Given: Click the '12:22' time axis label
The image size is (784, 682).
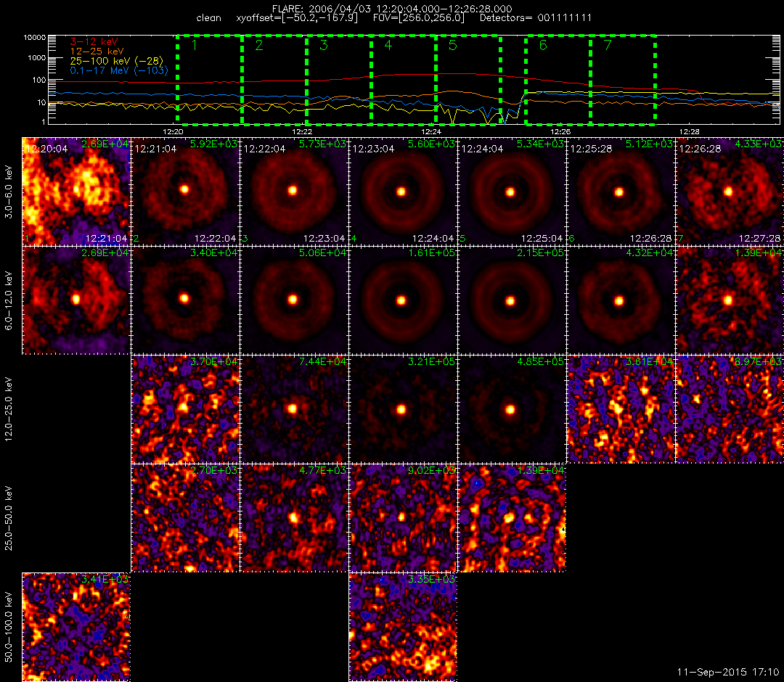Looking at the screenshot, I should pos(302,131).
